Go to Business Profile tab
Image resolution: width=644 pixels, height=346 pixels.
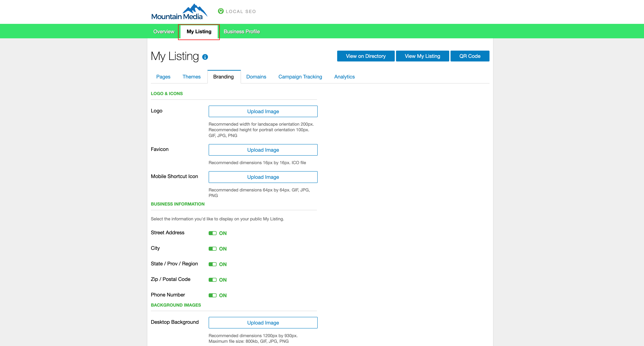tap(241, 32)
